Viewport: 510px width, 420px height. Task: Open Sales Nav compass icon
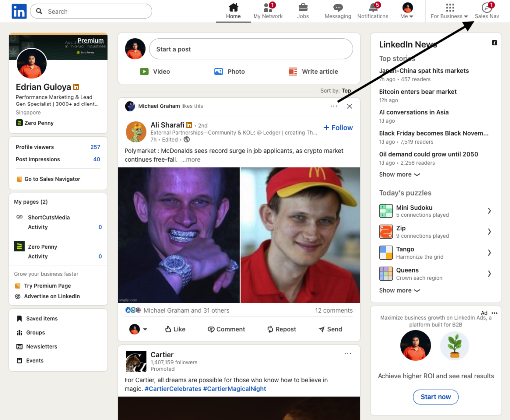487,8
